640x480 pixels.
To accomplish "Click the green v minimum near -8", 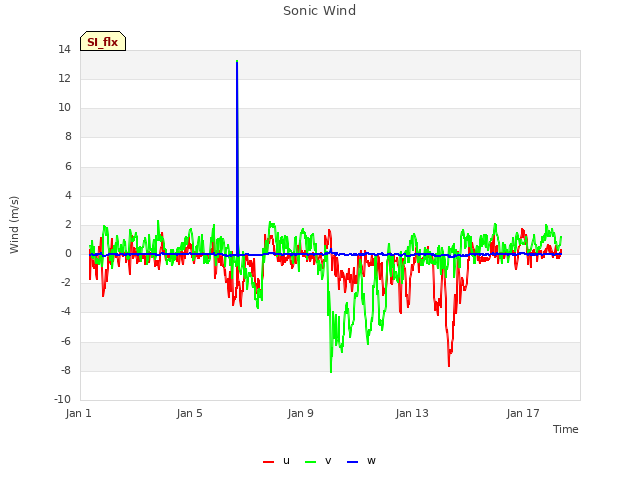I will pos(331,371).
